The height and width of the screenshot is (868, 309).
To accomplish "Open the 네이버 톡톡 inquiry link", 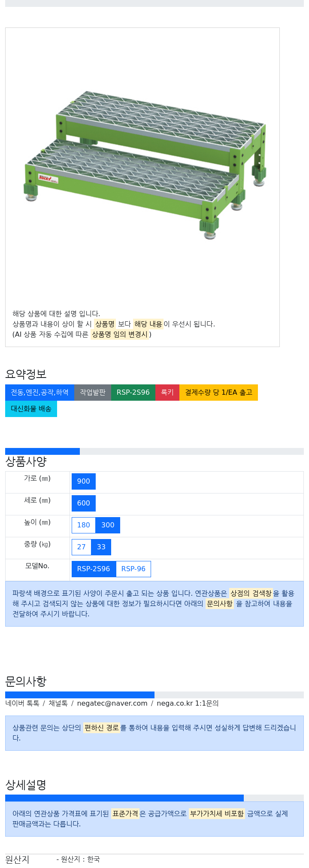I will tap(22, 704).
